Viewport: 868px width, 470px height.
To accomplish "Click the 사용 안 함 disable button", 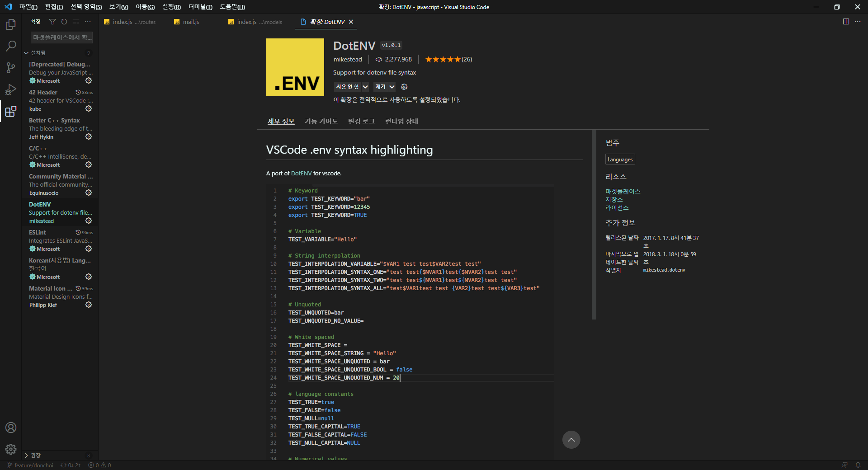I will point(348,87).
